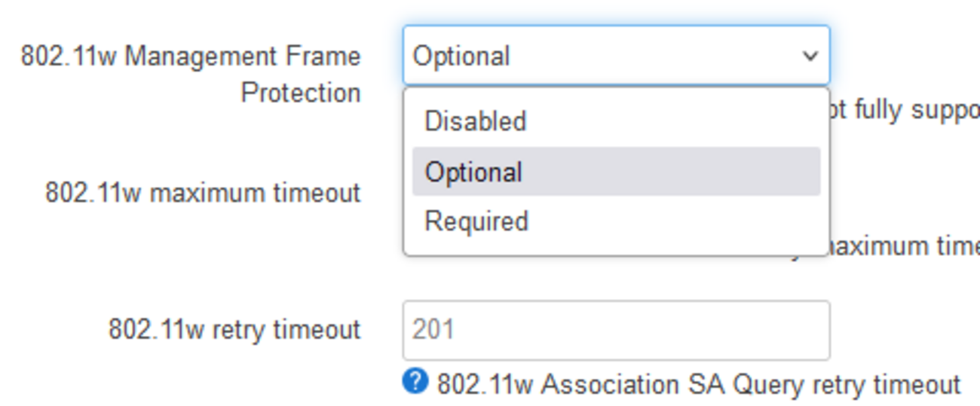Viewport: 980px width, 406px height.
Task: Click the word Protection under the frame label
Action: point(300,93)
